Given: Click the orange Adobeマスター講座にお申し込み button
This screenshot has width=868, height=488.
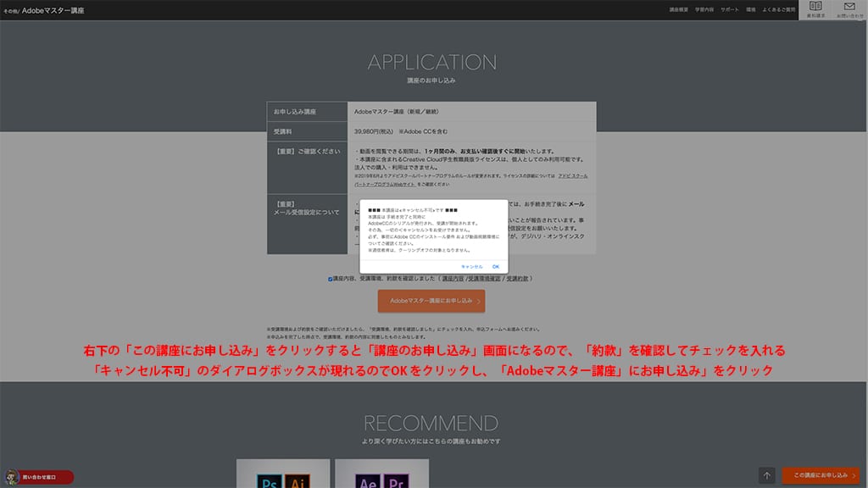Looking at the screenshot, I should [x=431, y=301].
